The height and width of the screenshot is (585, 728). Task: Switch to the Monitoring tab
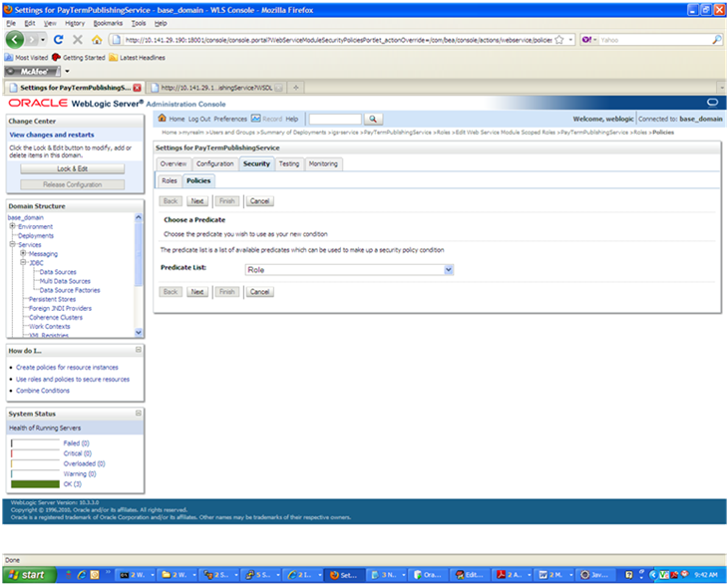click(323, 163)
